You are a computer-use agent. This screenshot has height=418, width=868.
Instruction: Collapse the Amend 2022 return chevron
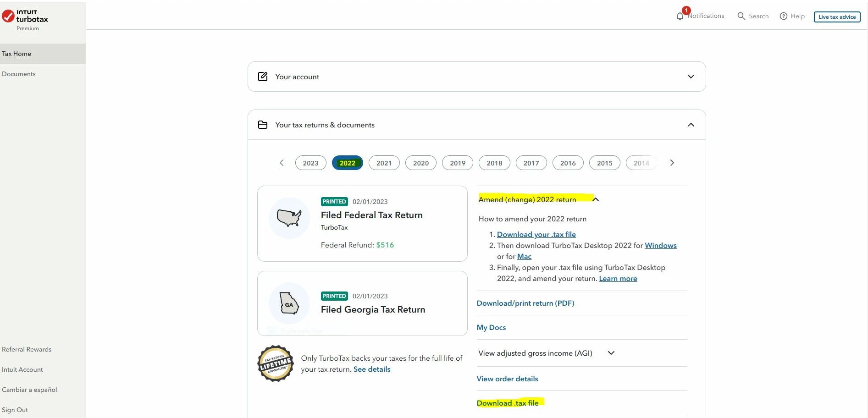596,199
